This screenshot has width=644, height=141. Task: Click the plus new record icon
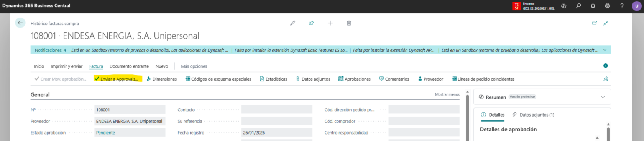coord(330,23)
